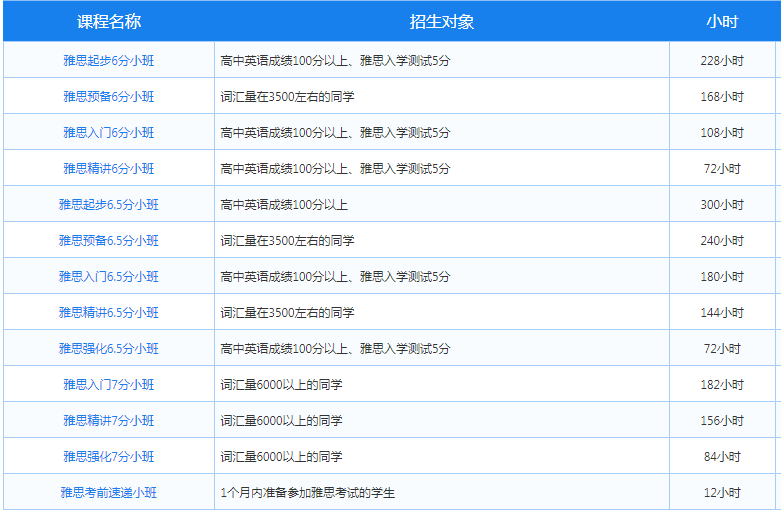The image size is (781, 516).
Task: Select the 300小时 hours cell
Action: pyautogui.click(x=722, y=205)
